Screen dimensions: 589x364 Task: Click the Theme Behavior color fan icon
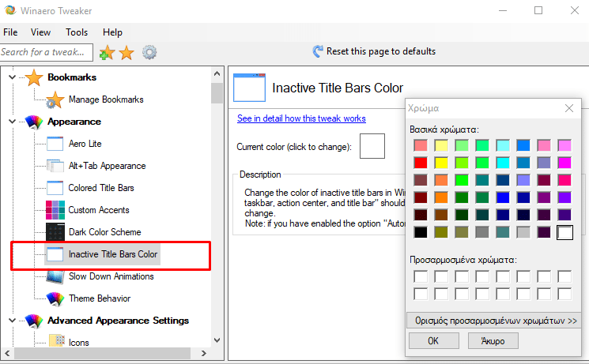pos(55,298)
